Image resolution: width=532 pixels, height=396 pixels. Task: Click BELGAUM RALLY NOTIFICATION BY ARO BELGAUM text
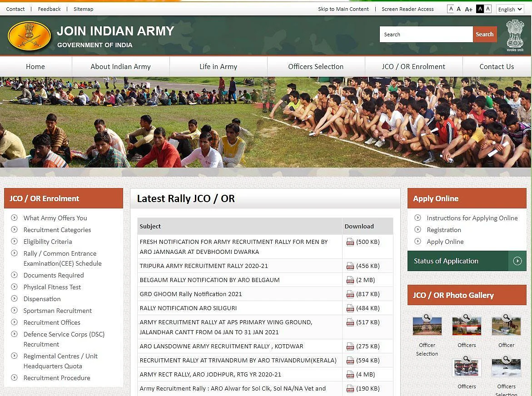[210, 280]
